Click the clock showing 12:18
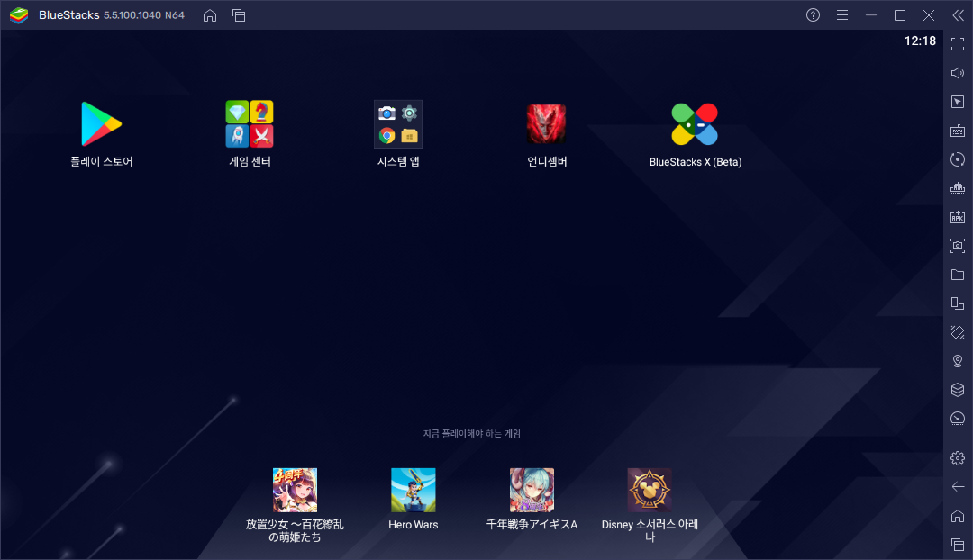Image resolution: width=973 pixels, height=560 pixels. [920, 41]
